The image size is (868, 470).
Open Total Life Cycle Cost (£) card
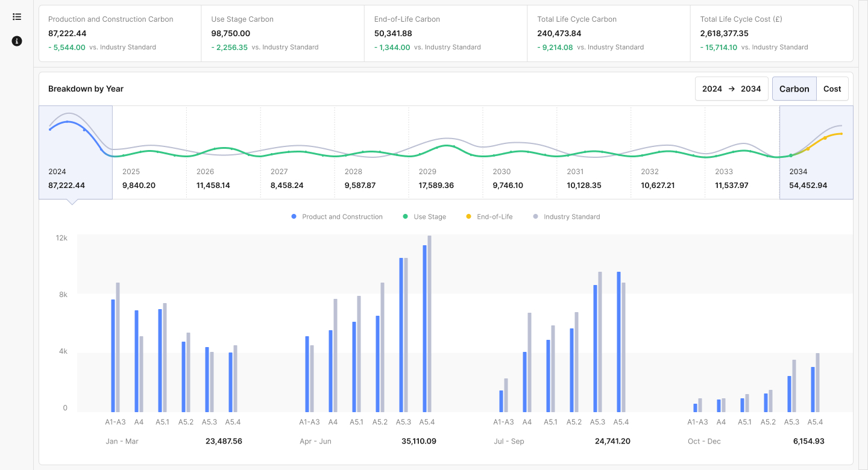(x=771, y=33)
